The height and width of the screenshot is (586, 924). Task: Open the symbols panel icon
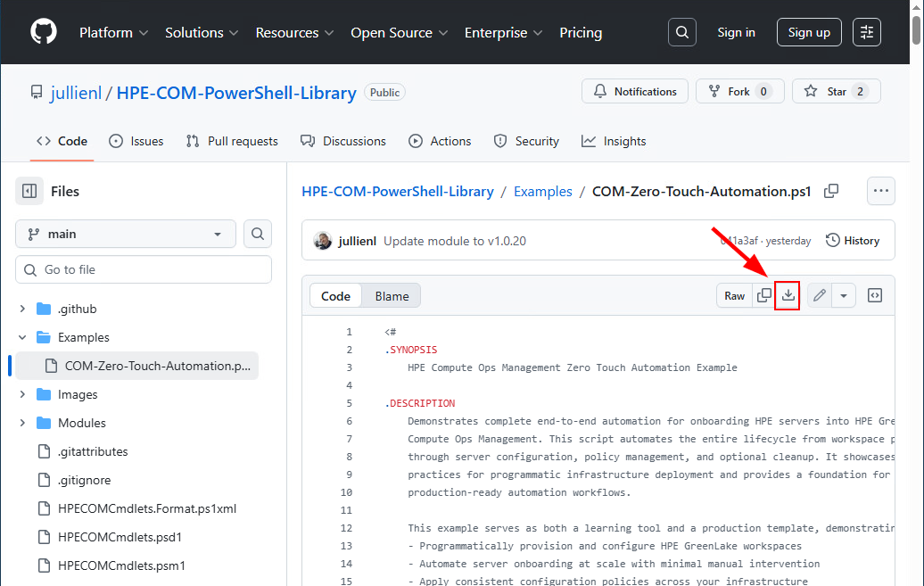point(875,296)
